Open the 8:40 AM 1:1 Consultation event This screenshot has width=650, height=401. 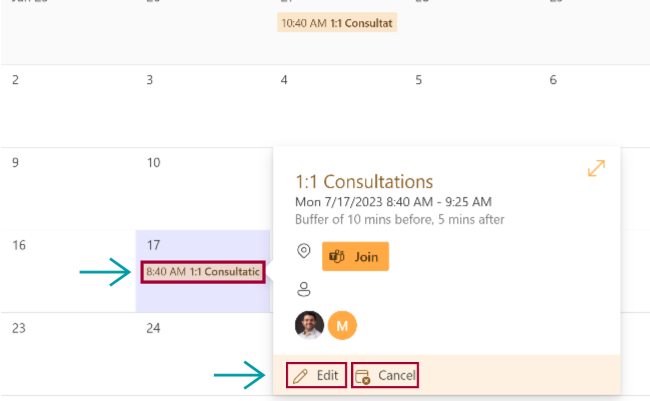tap(203, 271)
